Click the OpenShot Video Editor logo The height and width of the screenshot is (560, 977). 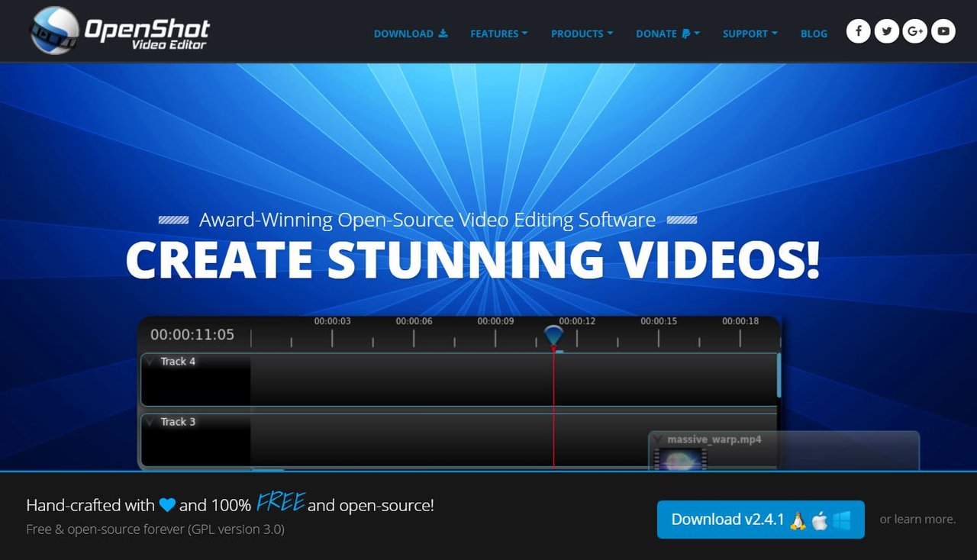(x=119, y=31)
